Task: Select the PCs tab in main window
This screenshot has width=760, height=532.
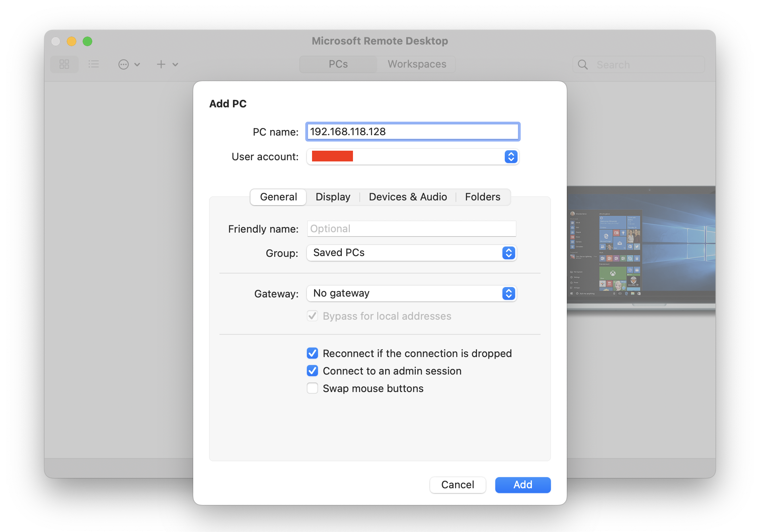Action: click(338, 64)
